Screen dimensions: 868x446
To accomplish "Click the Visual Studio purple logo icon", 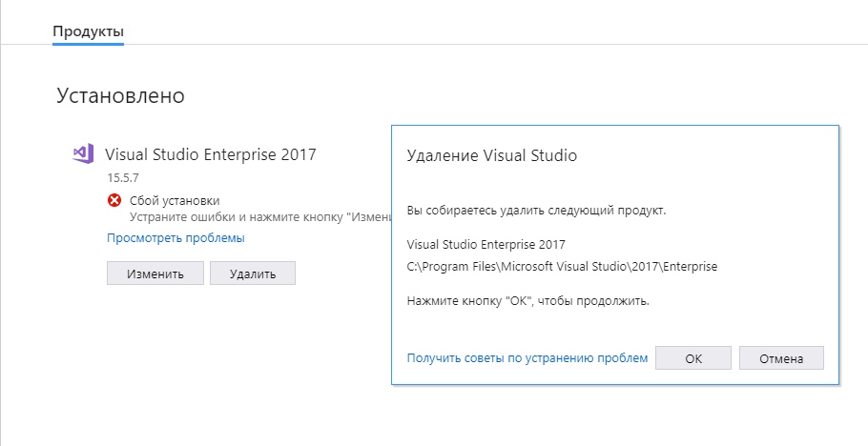I will [x=82, y=153].
